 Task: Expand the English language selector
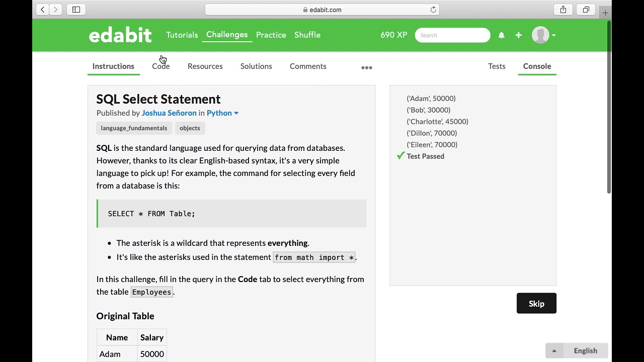[x=577, y=351]
